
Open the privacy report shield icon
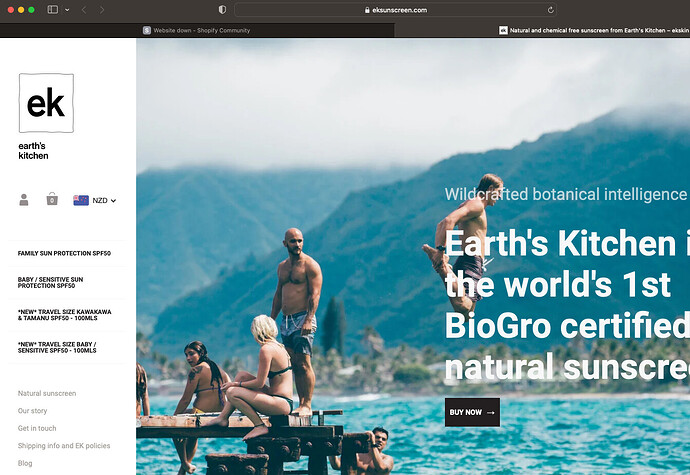222,10
